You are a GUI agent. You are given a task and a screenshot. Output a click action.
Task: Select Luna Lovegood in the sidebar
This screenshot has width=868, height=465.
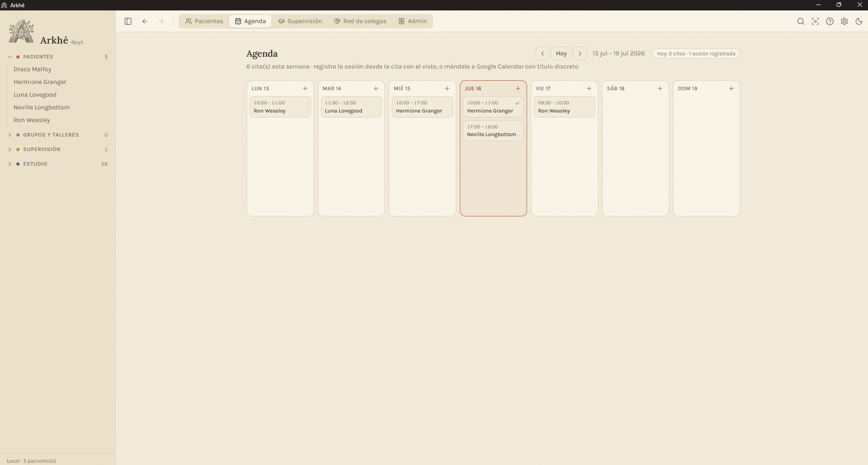(35, 95)
